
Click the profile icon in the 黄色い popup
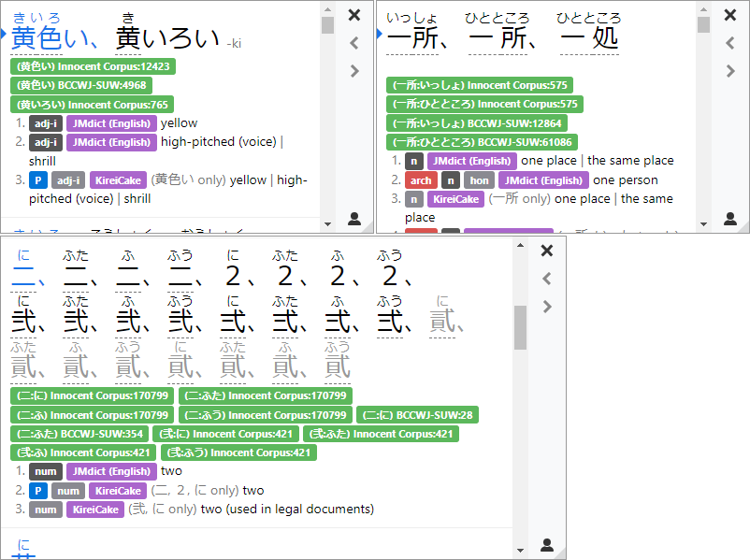(x=353, y=217)
